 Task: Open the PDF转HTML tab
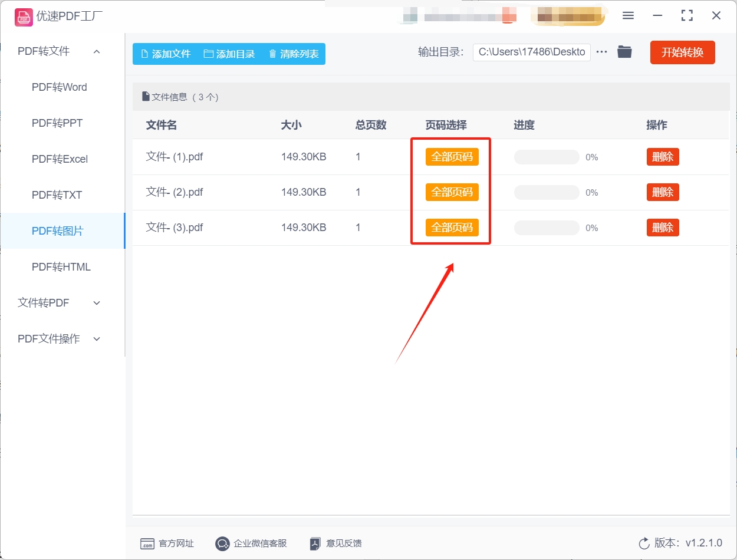[61, 266]
